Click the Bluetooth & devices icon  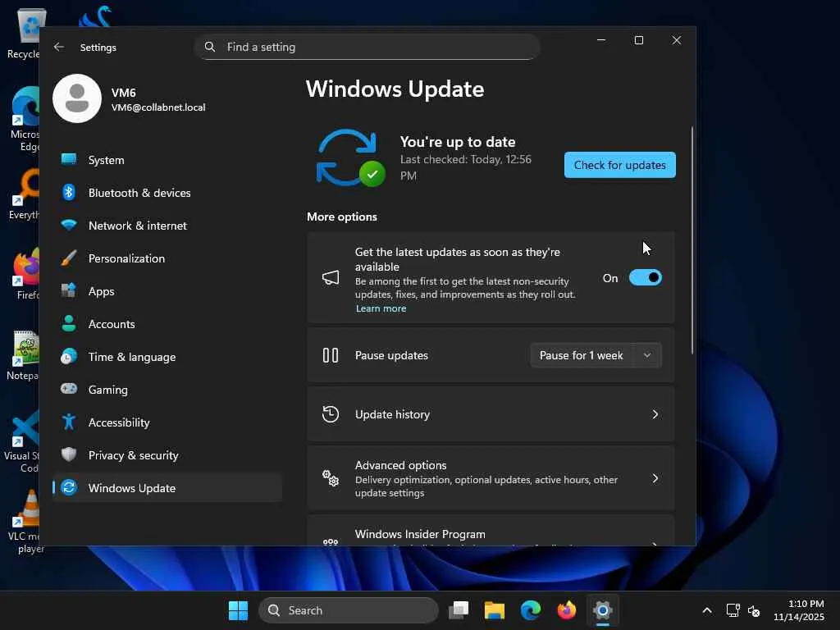click(69, 192)
